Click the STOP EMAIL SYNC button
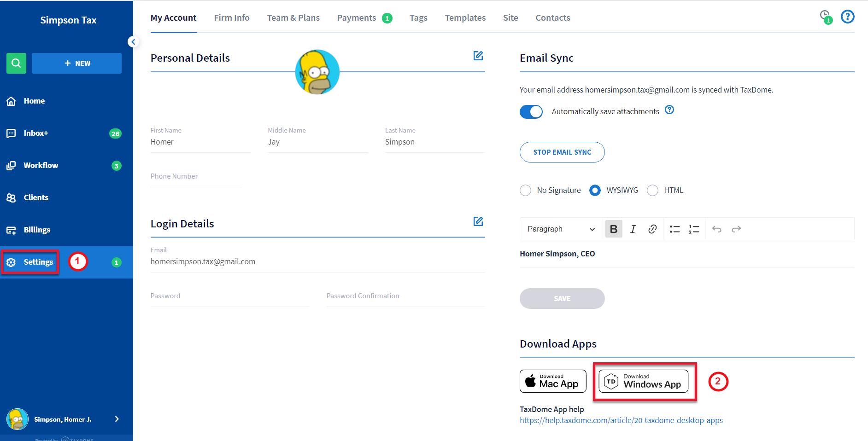The height and width of the screenshot is (441, 868). pyautogui.click(x=562, y=152)
